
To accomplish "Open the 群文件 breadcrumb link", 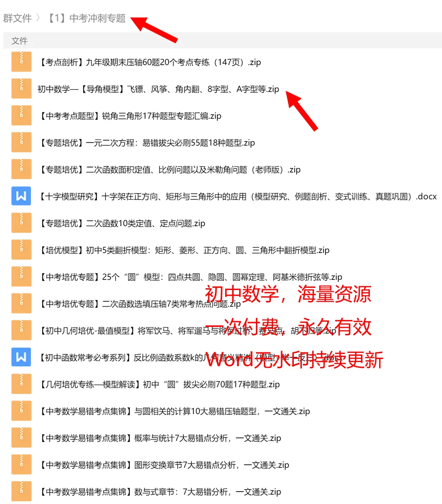I will 18,19.
